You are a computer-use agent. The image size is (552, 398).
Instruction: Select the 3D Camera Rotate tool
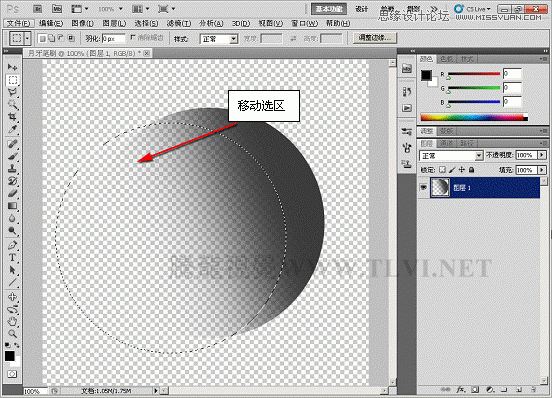(x=12, y=309)
